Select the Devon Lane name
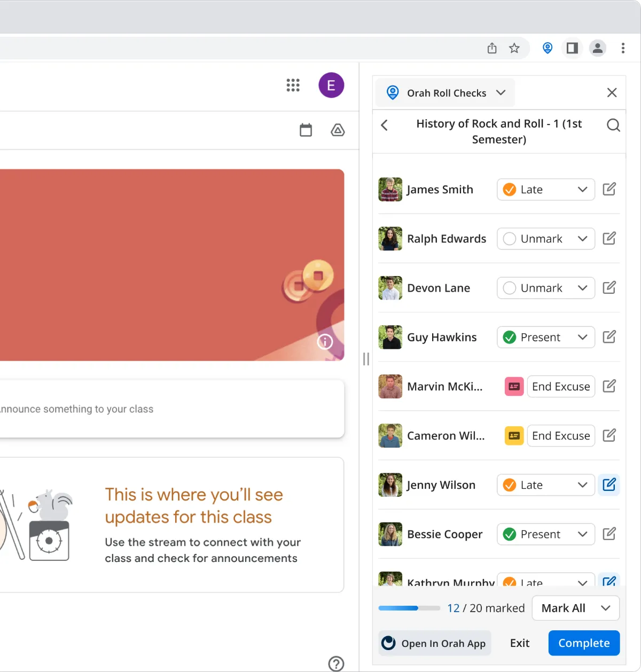The image size is (641, 672). [x=439, y=288]
